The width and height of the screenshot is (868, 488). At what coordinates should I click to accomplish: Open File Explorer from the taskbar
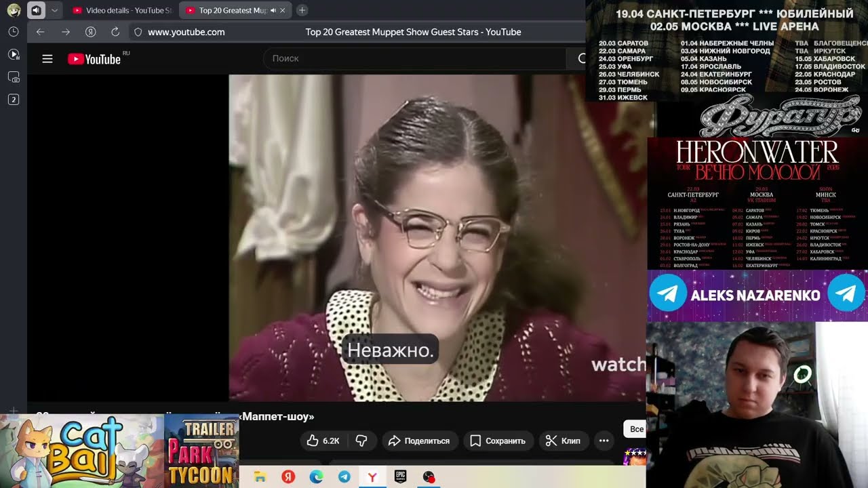pyautogui.click(x=260, y=477)
